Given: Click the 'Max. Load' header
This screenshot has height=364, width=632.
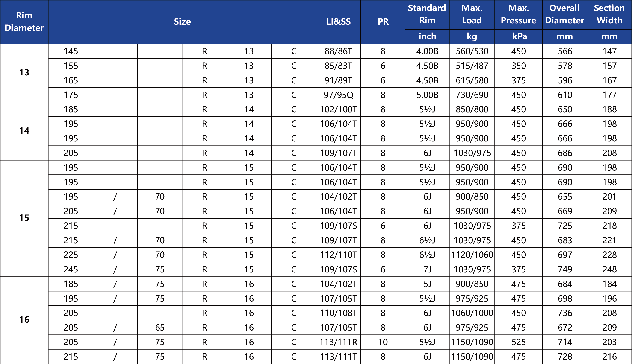Looking at the screenshot, I should click(x=472, y=15).
